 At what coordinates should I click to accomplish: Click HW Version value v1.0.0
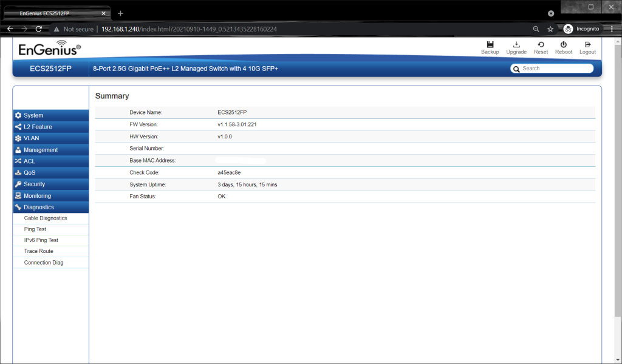coord(225,136)
